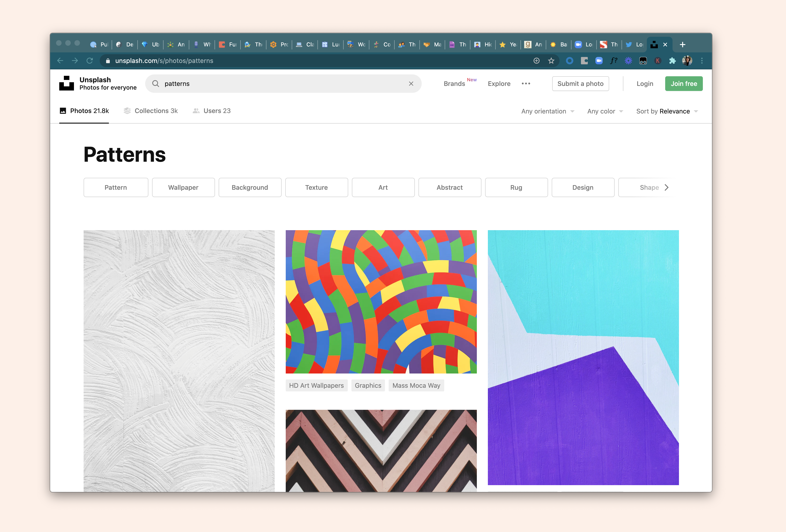Open more options three-dot menu on Unsplash
Screen dimensions: 786x532
(526, 84)
